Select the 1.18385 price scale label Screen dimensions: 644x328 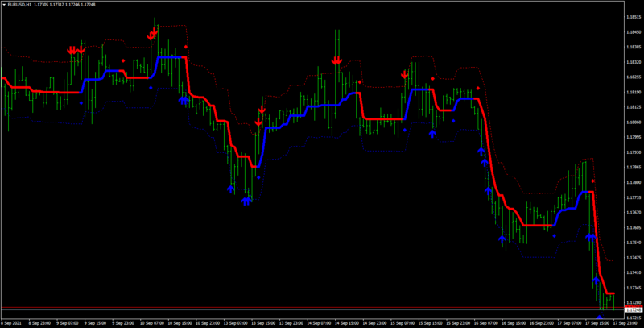(634, 47)
